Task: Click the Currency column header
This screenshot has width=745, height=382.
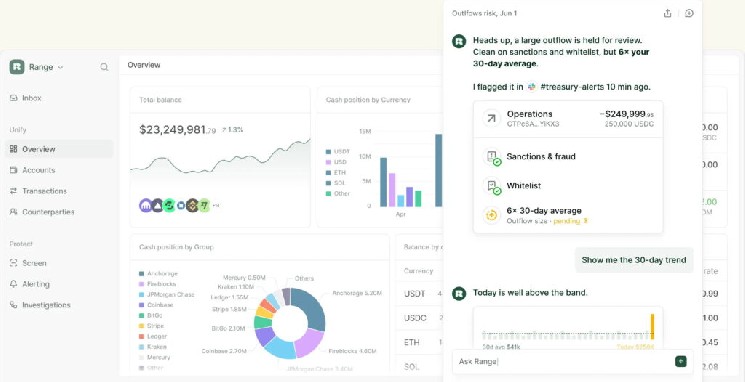Action: (x=418, y=271)
